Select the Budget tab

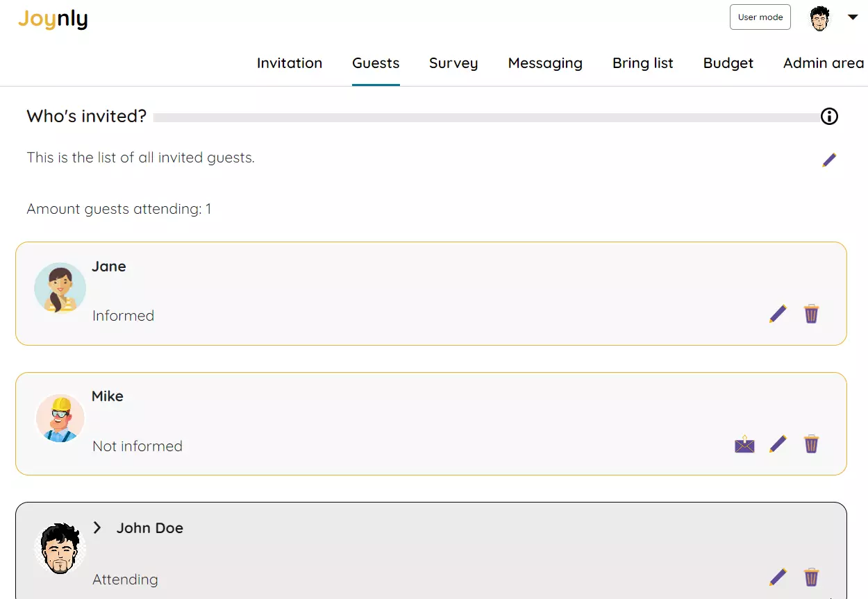coord(728,63)
